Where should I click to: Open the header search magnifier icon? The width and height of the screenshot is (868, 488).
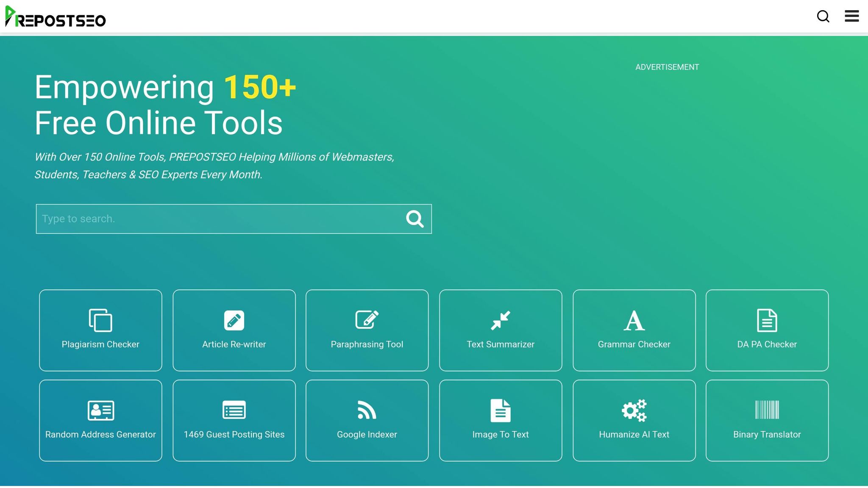tap(823, 17)
